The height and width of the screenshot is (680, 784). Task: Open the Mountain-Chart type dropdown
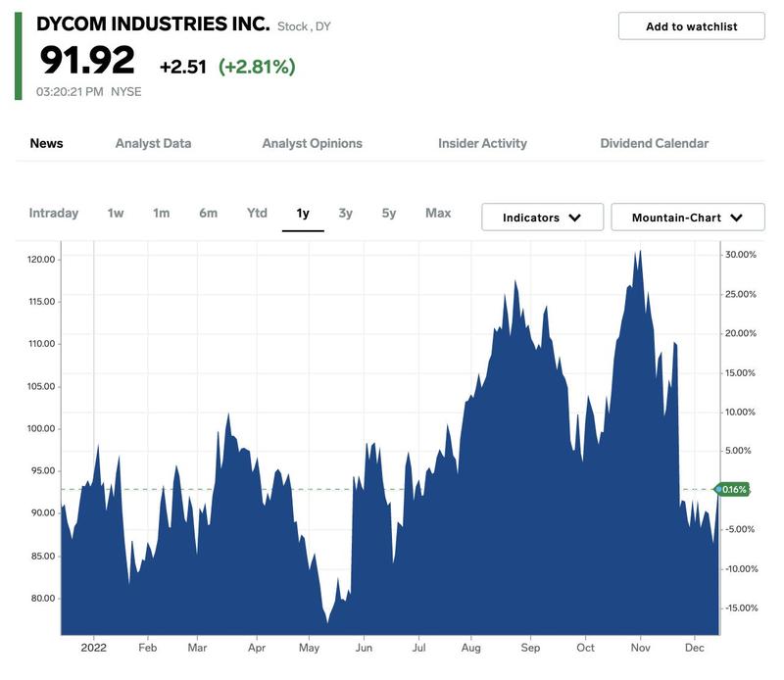tap(688, 217)
